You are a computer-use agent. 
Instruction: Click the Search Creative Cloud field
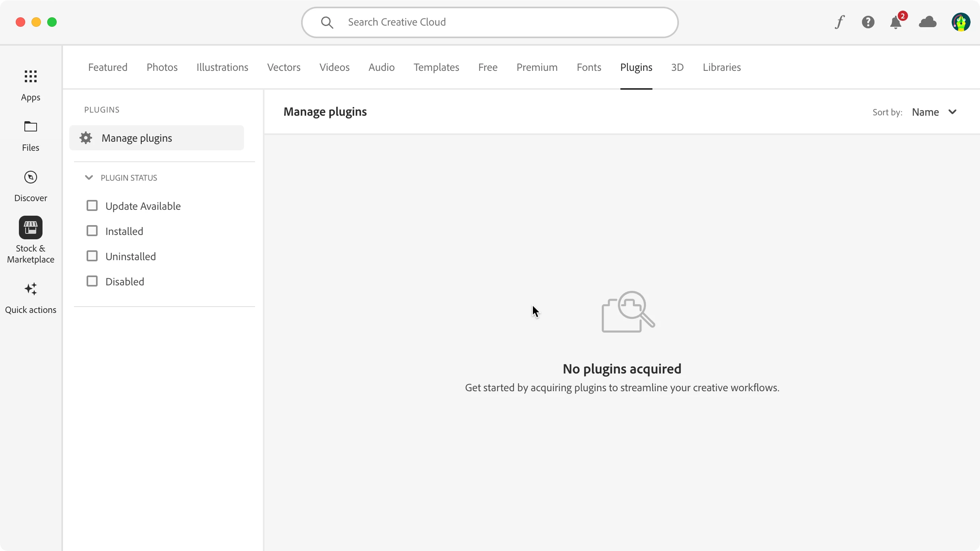click(x=490, y=22)
